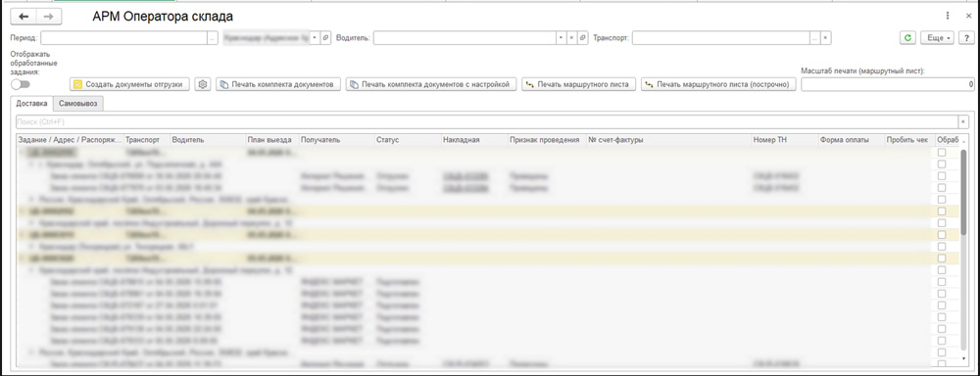Go back with the left arrow button

24,17
